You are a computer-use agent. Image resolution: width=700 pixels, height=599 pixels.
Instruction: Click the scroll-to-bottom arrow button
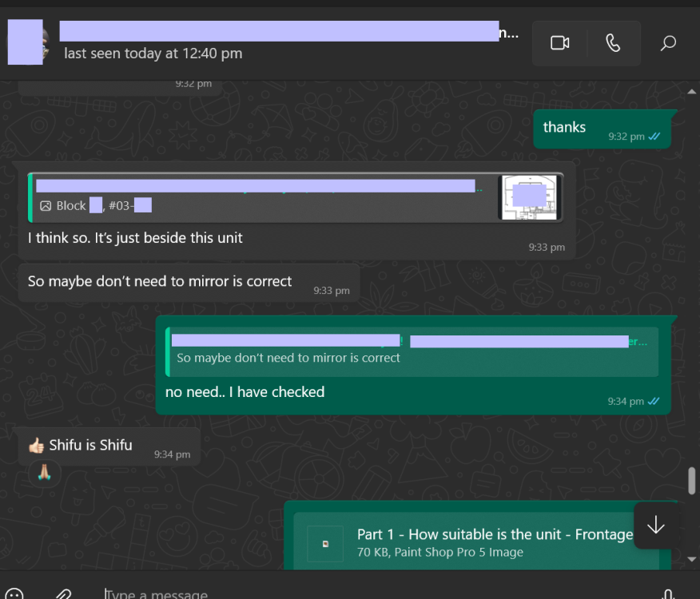pyautogui.click(x=655, y=526)
